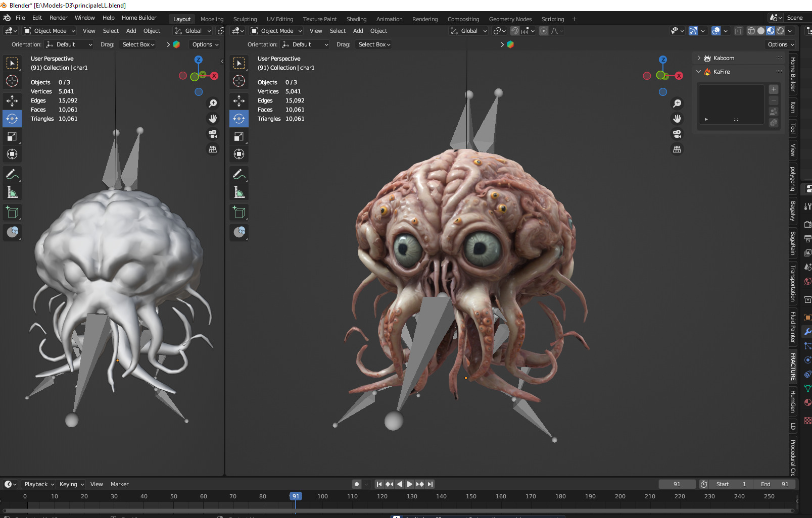Image resolution: width=812 pixels, height=518 pixels.
Task: Open the Options dropdown in the right viewport
Action: 781,44
